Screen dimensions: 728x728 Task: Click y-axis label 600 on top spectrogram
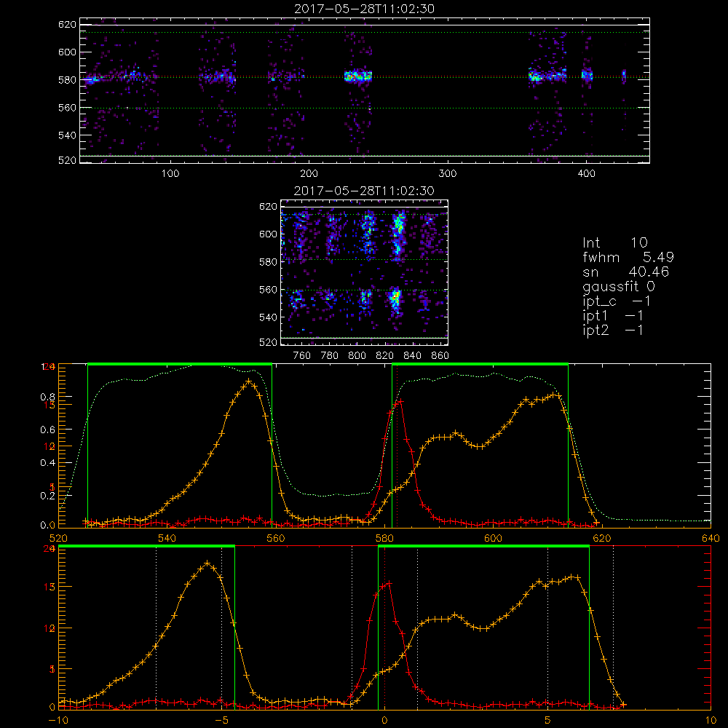pyautogui.click(x=67, y=52)
